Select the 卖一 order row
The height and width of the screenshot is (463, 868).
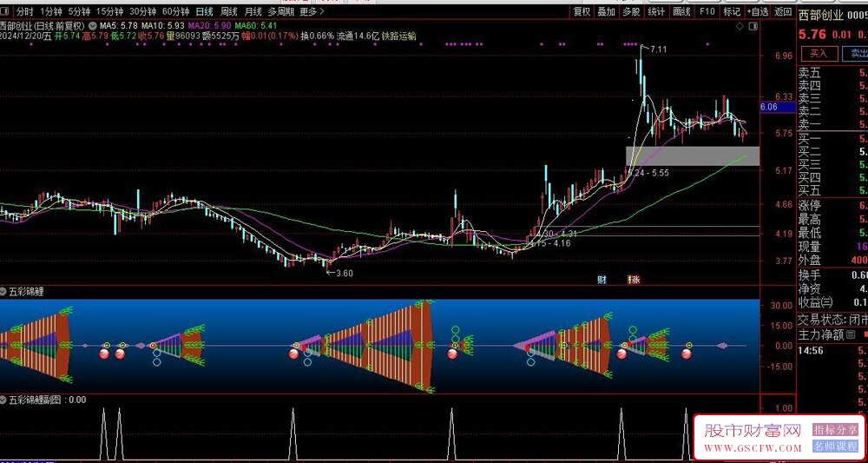point(832,124)
